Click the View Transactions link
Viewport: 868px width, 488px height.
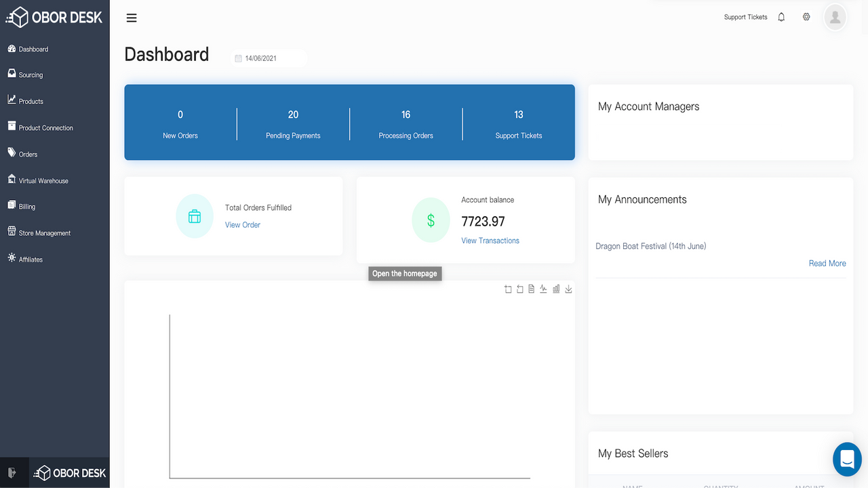coord(490,240)
